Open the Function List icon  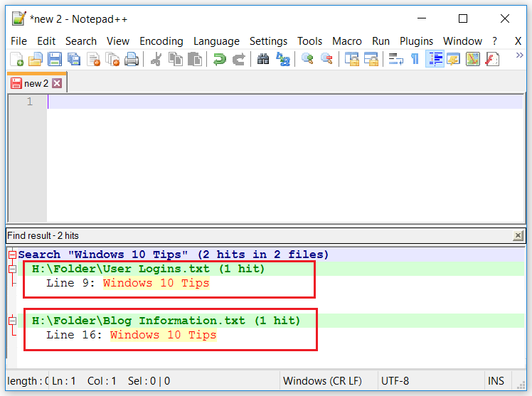tap(492, 59)
